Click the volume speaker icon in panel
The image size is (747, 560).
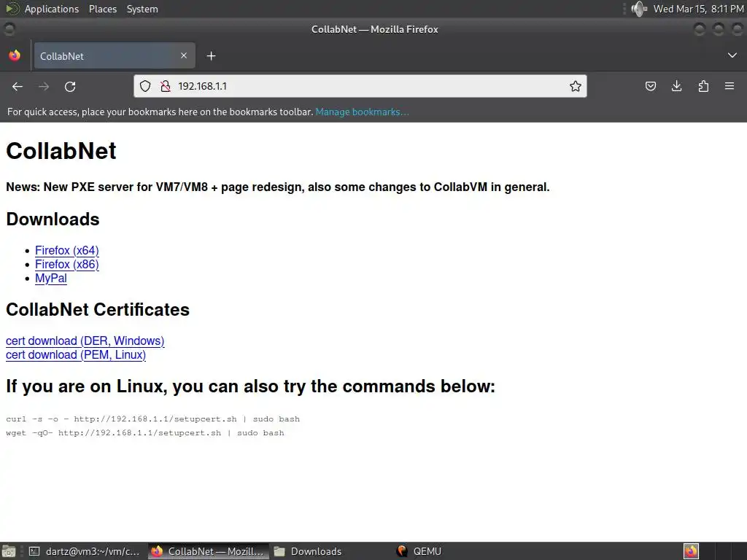click(639, 9)
